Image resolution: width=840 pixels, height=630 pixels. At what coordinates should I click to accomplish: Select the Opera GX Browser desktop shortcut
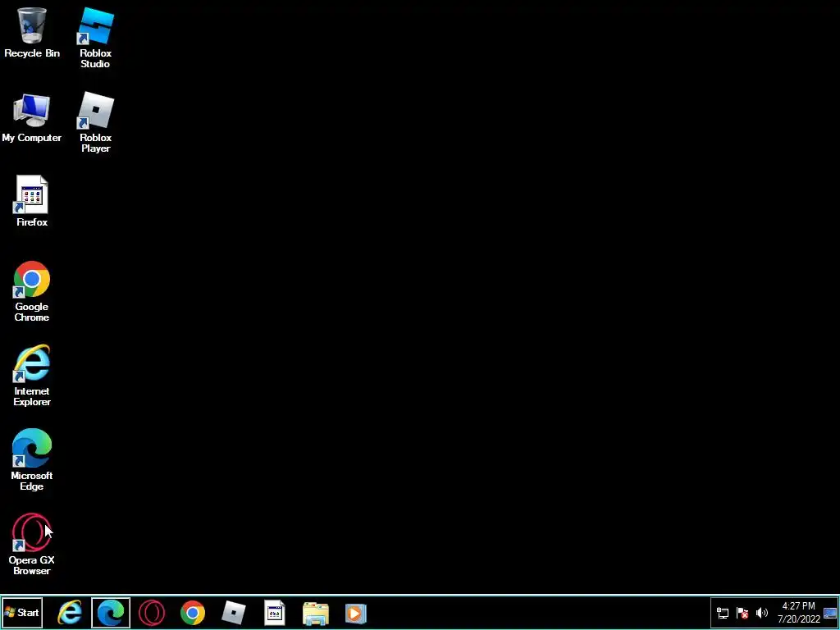(32, 545)
